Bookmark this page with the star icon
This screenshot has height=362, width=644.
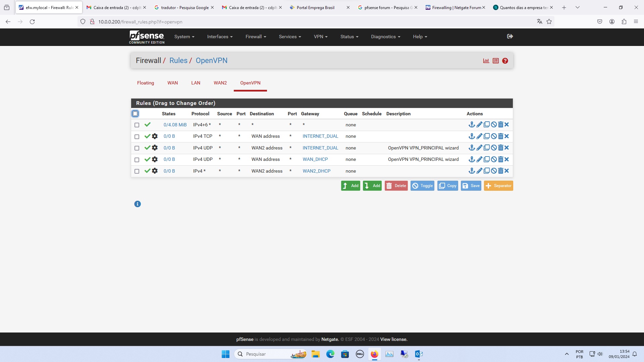coord(549,21)
